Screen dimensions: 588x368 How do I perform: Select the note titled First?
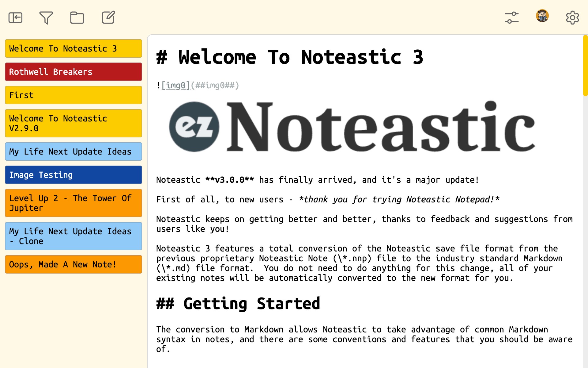point(73,95)
